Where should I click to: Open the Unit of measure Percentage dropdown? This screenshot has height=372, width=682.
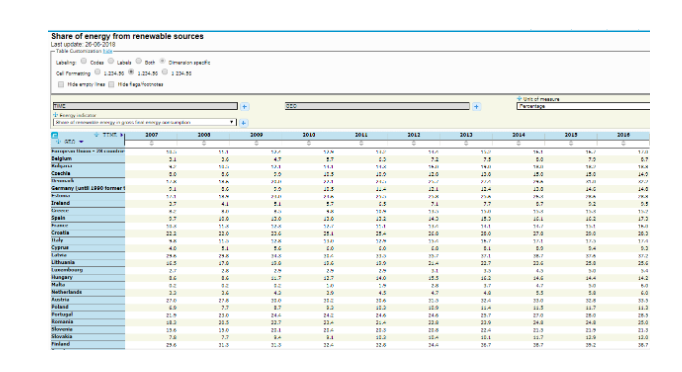(x=583, y=106)
